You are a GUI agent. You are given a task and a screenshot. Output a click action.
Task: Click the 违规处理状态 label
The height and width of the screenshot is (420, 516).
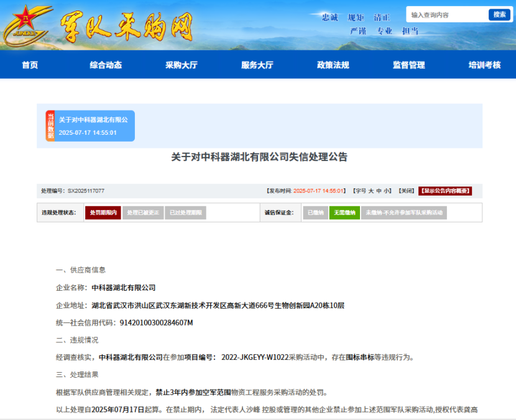pyautogui.click(x=59, y=212)
